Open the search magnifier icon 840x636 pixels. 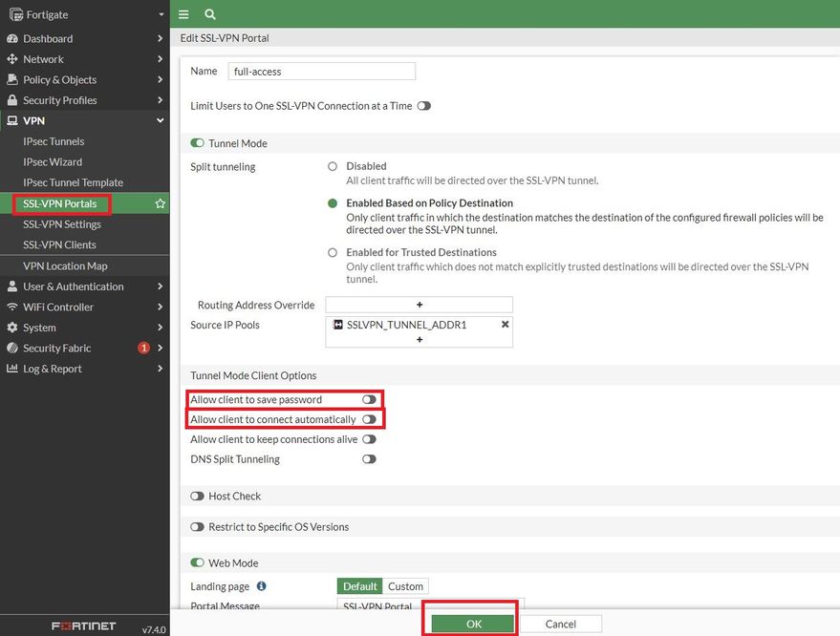coord(210,14)
